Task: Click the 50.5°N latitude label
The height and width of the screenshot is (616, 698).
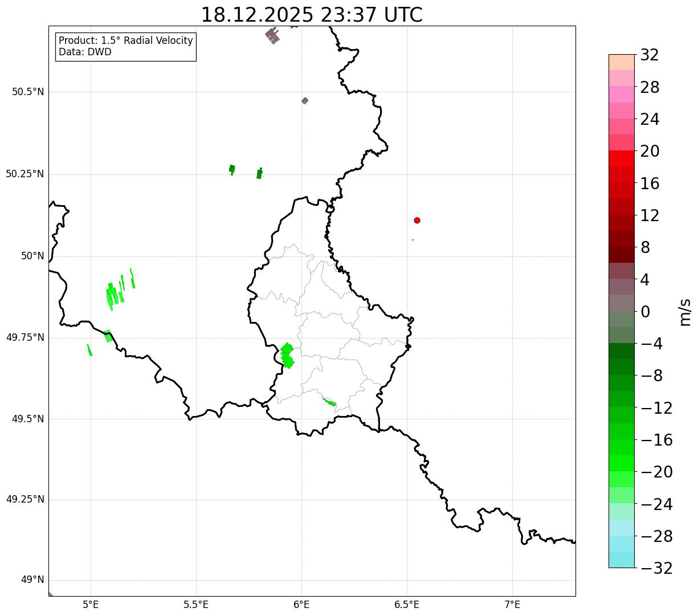Action: tap(28, 92)
